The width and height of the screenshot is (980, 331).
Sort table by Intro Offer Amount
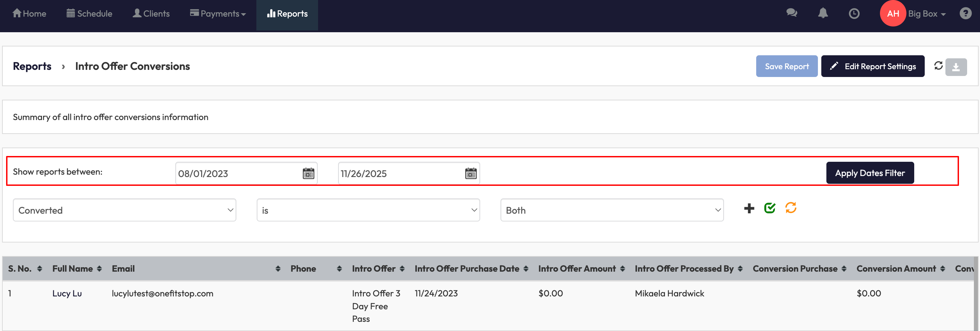(x=622, y=269)
